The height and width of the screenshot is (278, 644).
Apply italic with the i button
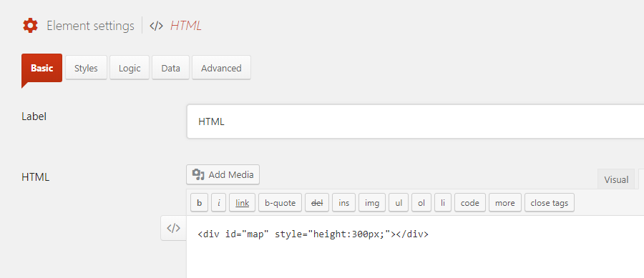[219, 202]
